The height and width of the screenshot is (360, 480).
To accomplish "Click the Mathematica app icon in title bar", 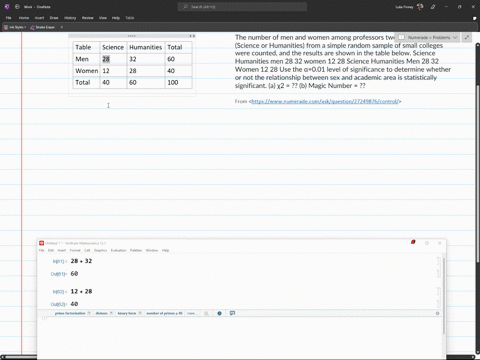I will click(x=41, y=243).
